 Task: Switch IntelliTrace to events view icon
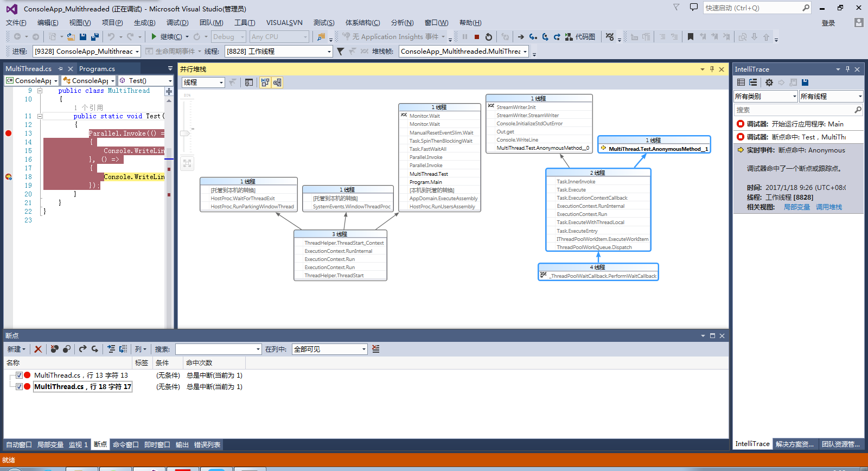[x=741, y=82]
